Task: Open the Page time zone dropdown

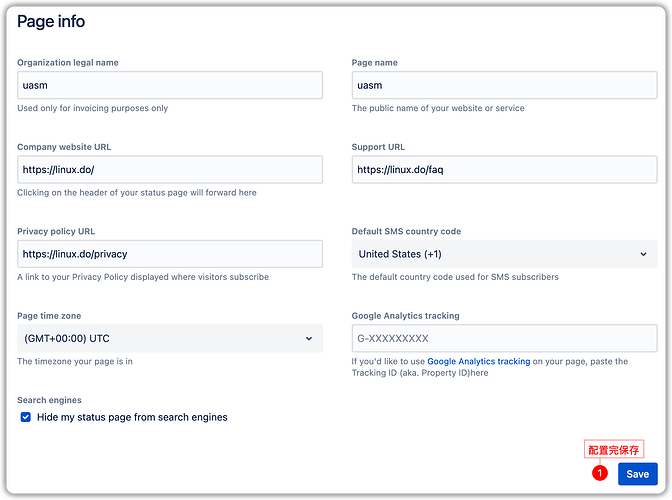Action: click(x=170, y=338)
